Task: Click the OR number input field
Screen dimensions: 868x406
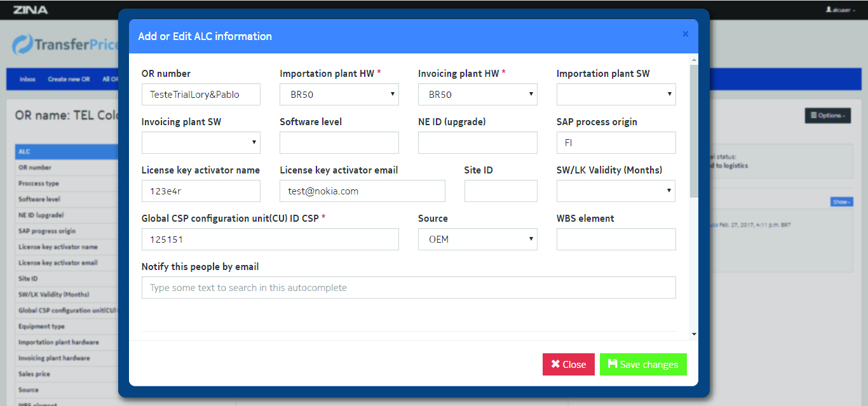Action: [x=201, y=95]
